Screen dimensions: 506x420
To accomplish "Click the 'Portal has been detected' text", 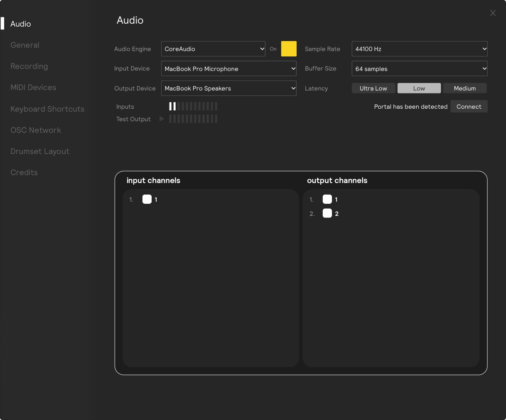I will point(411,107).
